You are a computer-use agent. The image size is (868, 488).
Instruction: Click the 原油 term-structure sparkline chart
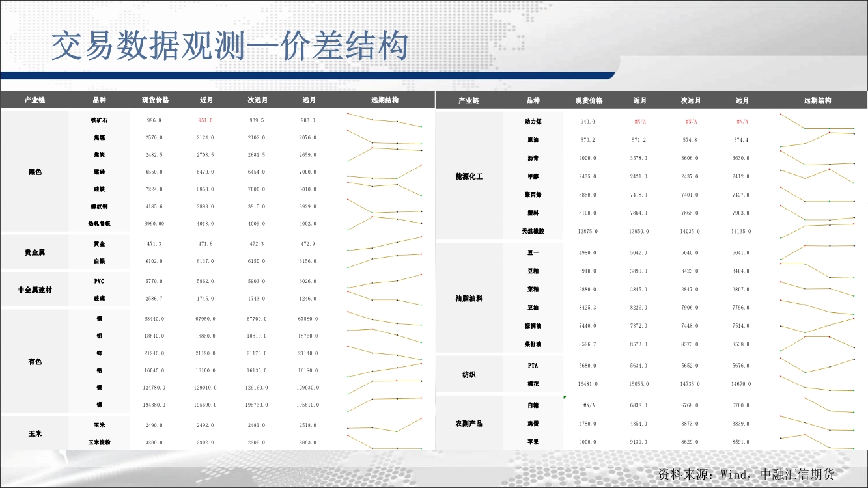(x=817, y=140)
